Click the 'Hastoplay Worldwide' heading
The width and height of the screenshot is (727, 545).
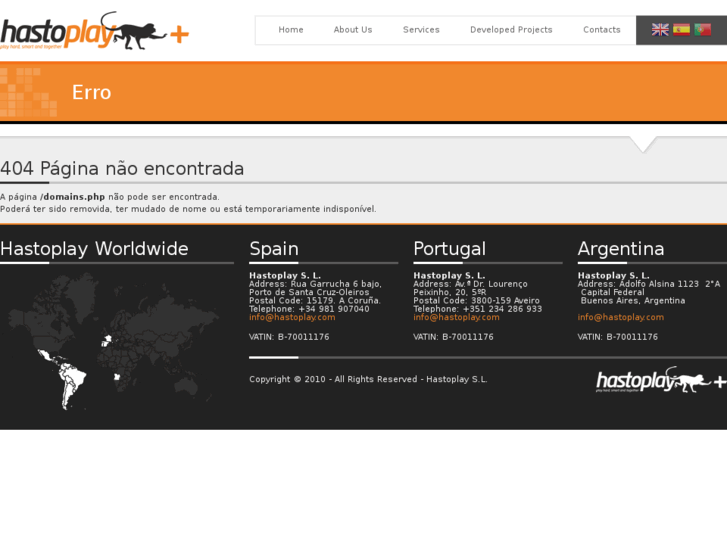point(94,249)
